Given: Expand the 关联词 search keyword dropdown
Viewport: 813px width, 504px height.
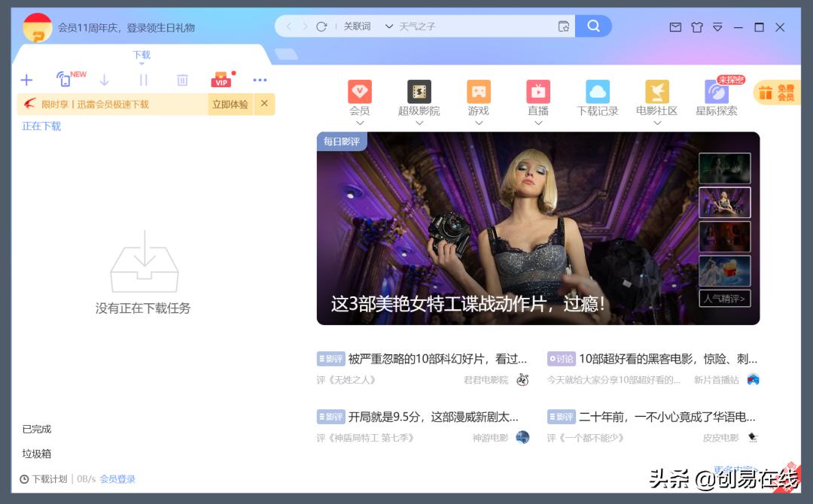Looking at the screenshot, I should 388,26.
